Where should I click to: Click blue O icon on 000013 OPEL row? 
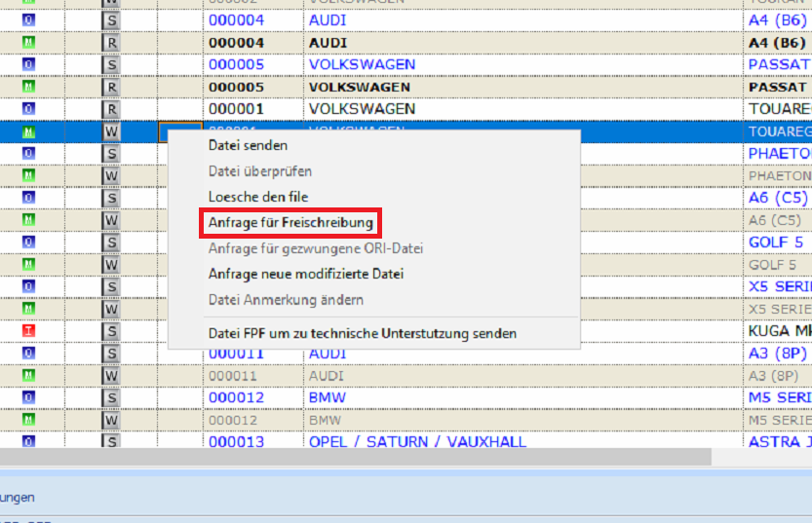[x=28, y=441]
